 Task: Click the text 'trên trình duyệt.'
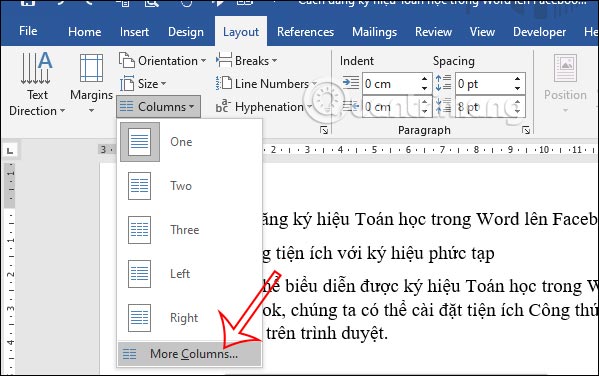(327, 333)
